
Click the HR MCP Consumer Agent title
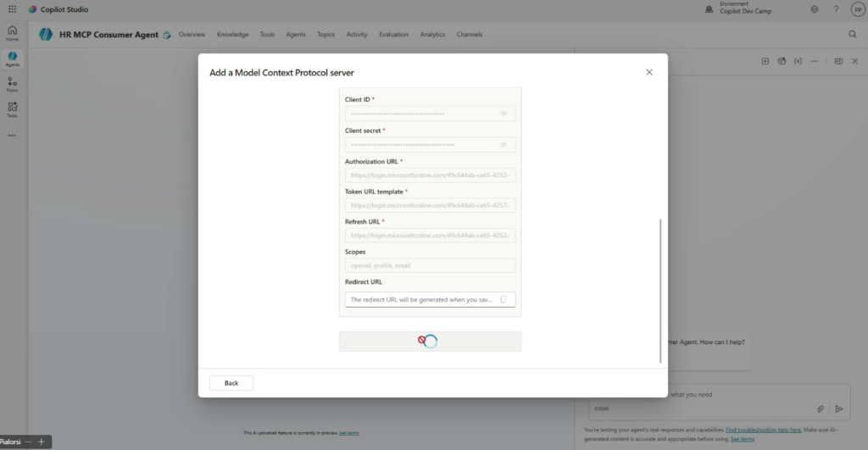tap(108, 34)
